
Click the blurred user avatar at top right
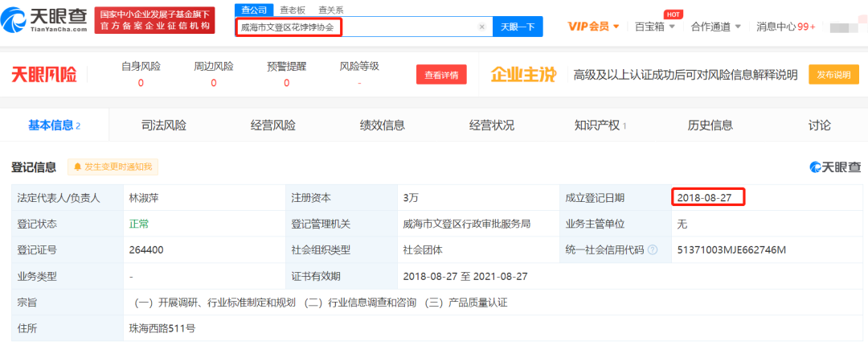click(x=845, y=27)
